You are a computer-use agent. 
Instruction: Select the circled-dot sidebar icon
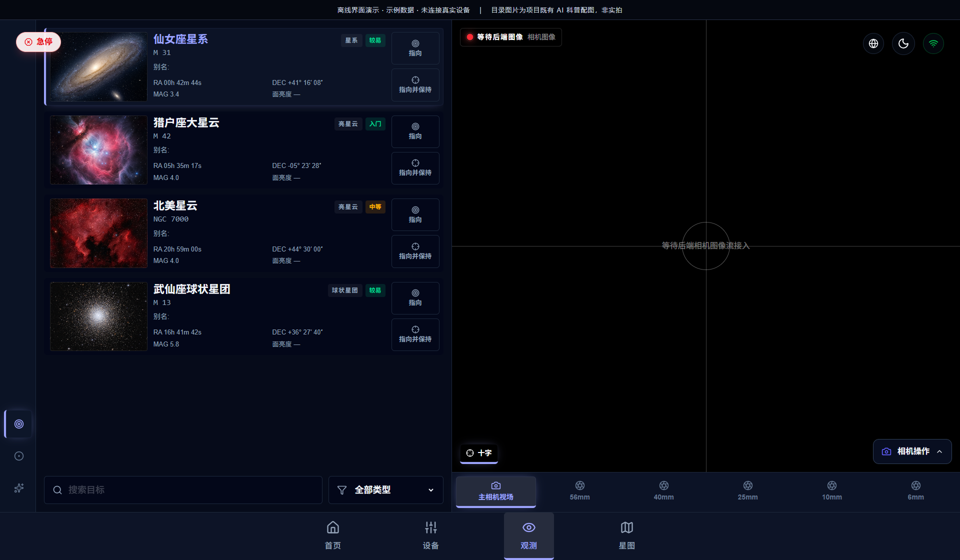click(x=19, y=456)
